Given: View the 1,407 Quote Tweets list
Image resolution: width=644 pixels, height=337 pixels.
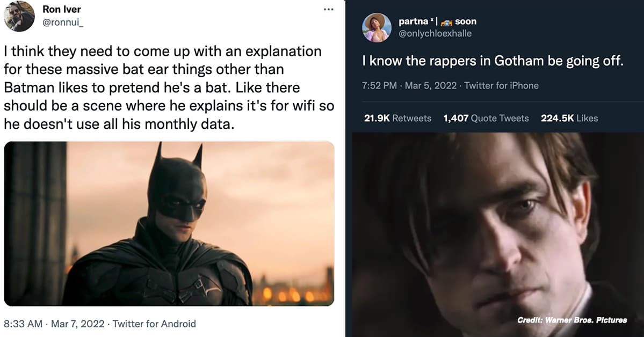Looking at the screenshot, I should [x=486, y=118].
